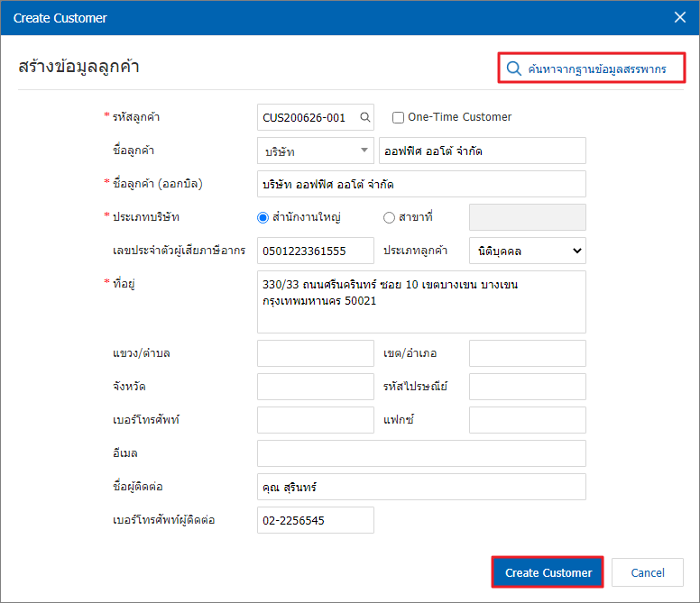700x603 pixels.
Task: Click the อีเมล input field
Action: [421, 453]
